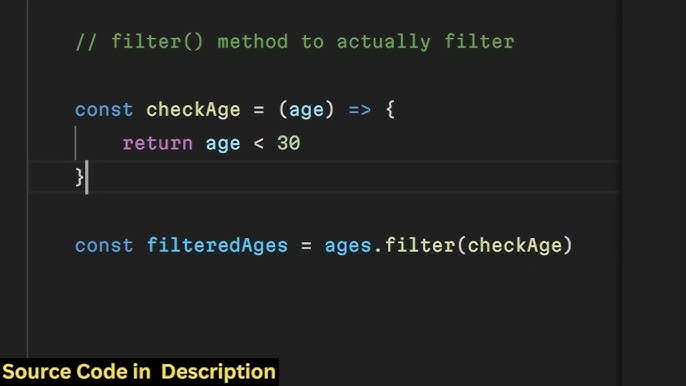
Task: Place cursor on filteredAges variable
Action: 217,246
